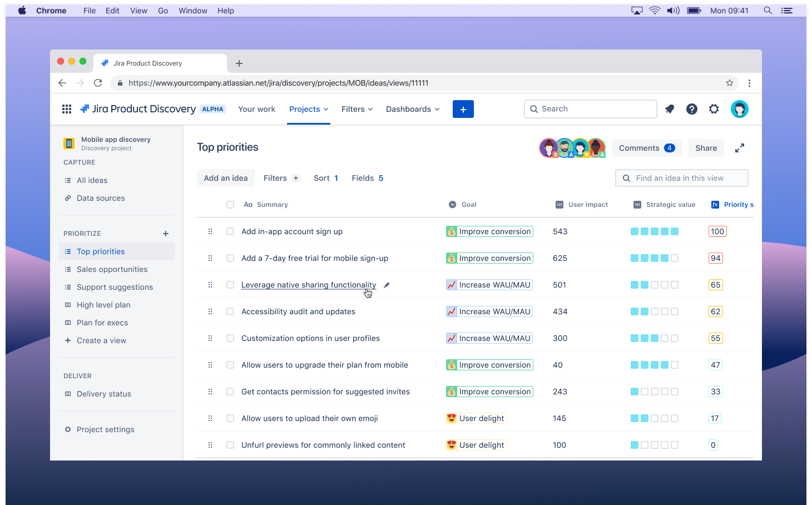Open the app switcher grid icon

pos(67,109)
